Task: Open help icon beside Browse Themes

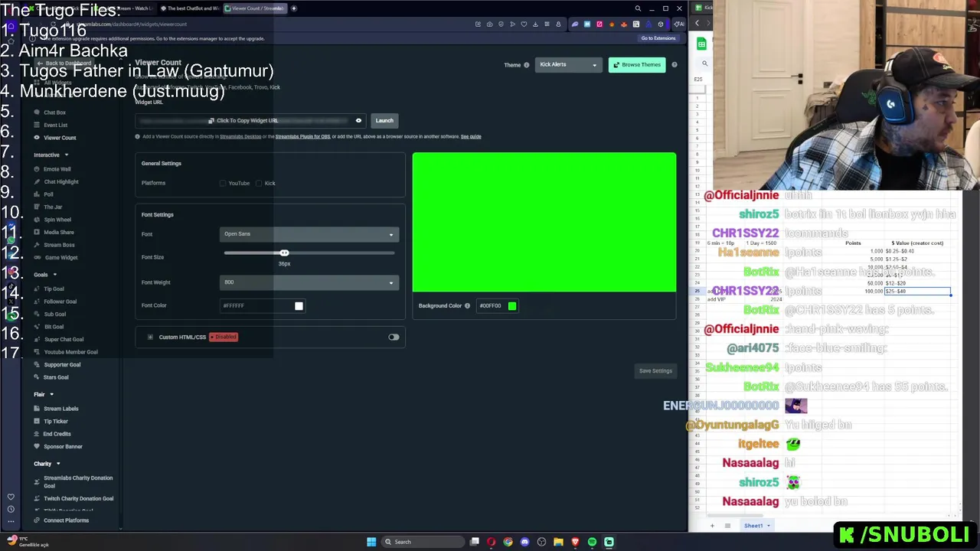Action: (x=674, y=65)
